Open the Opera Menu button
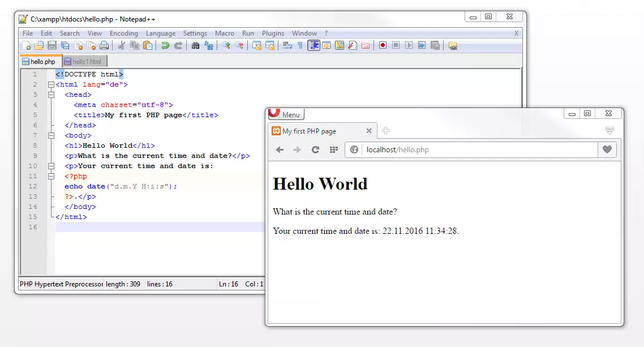 click(x=286, y=114)
